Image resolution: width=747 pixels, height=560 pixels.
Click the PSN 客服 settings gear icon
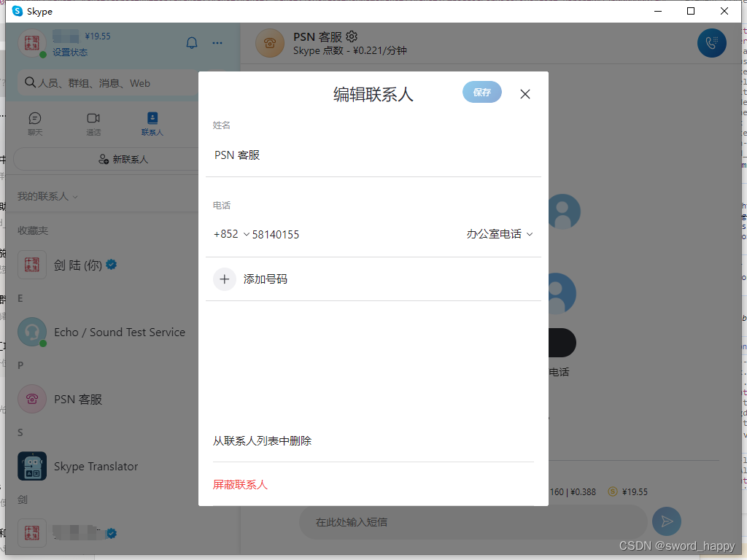(352, 36)
